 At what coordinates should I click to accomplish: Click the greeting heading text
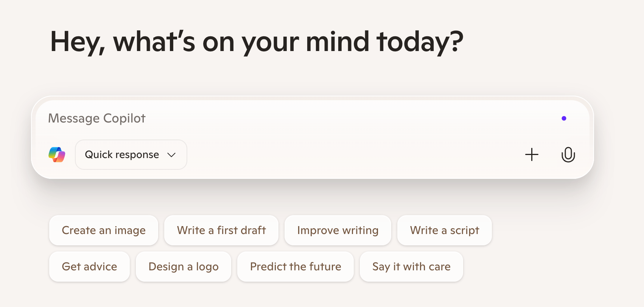257,42
